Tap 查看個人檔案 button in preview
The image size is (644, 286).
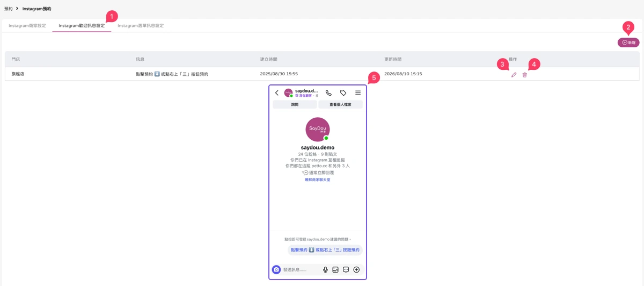pos(340,104)
